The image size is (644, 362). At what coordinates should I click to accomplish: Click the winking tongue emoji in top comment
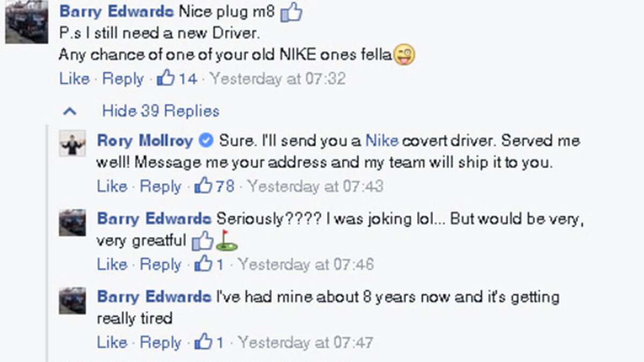point(404,55)
